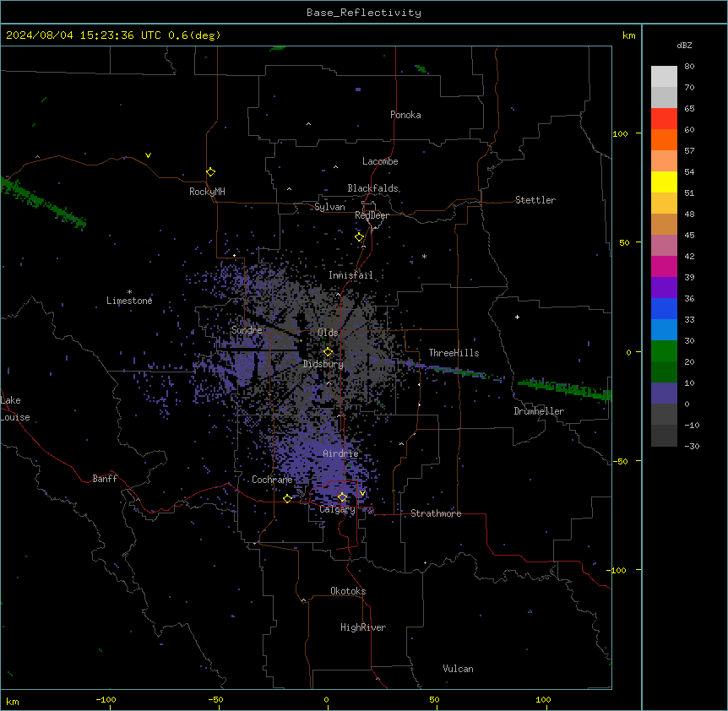Pick the light blue 30-33 dBZ swatch
Viewport: 728px width, 711px height.
[x=664, y=329]
